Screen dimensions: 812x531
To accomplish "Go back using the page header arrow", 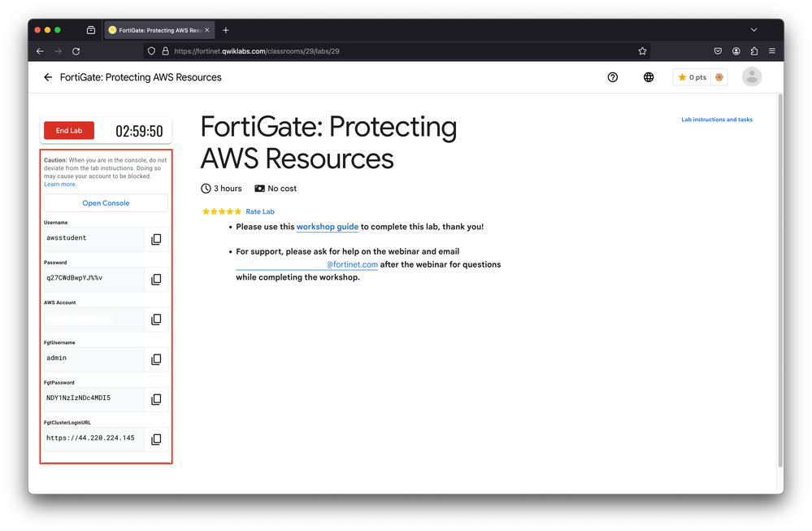I will point(48,77).
